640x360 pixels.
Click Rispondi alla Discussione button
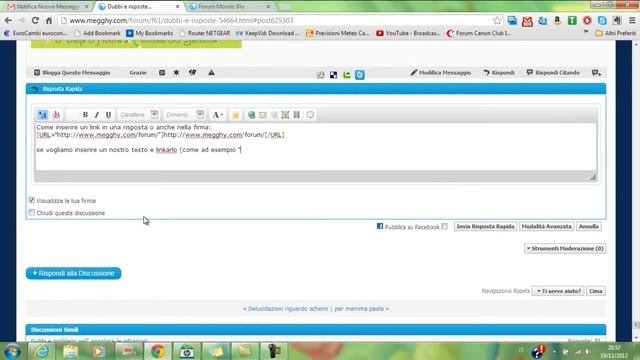coord(73,273)
